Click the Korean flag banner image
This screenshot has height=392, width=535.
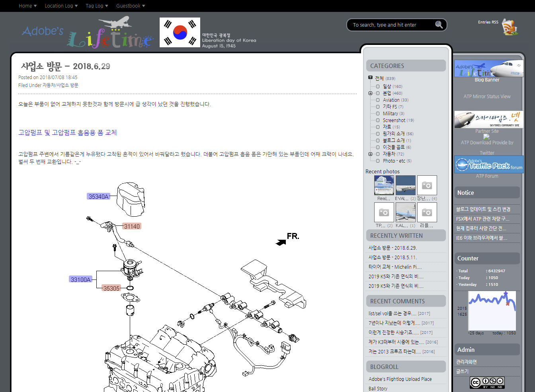(180, 33)
